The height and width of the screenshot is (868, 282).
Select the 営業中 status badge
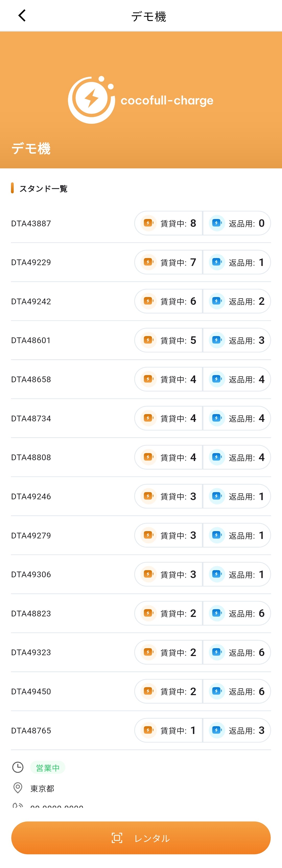click(48, 768)
